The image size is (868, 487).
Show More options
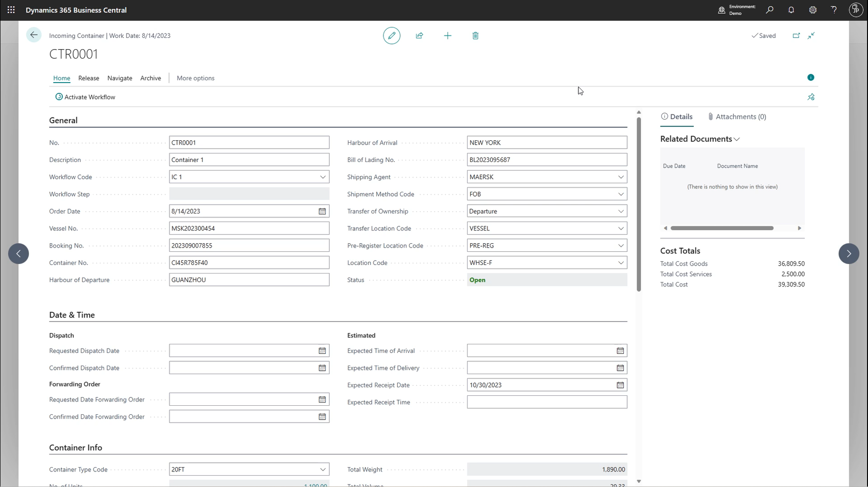click(196, 78)
